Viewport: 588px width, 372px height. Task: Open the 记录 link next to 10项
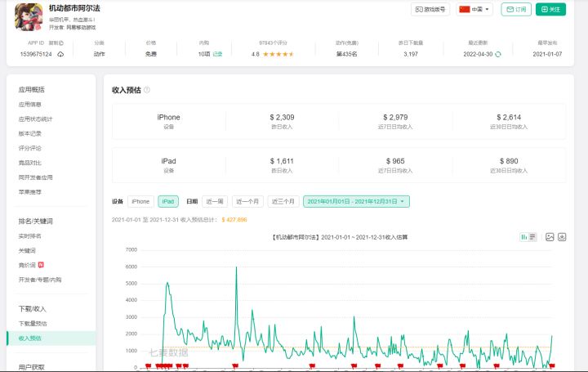[x=217, y=54]
